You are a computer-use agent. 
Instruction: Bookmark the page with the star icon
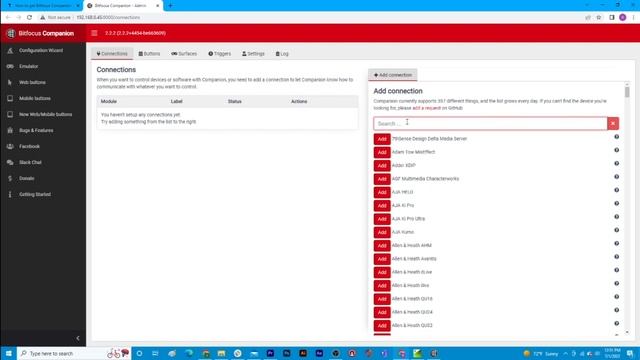(x=599, y=18)
